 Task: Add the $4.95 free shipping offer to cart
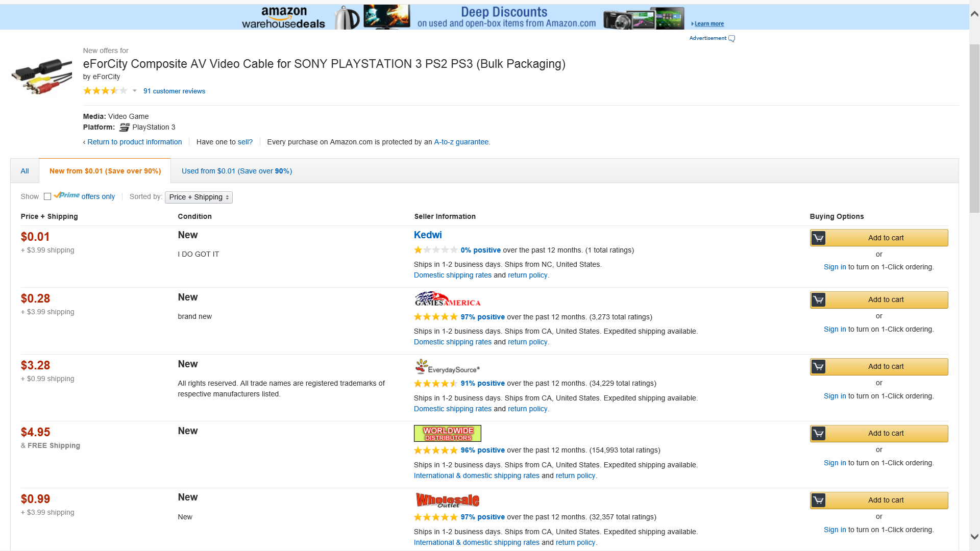point(879,433)
